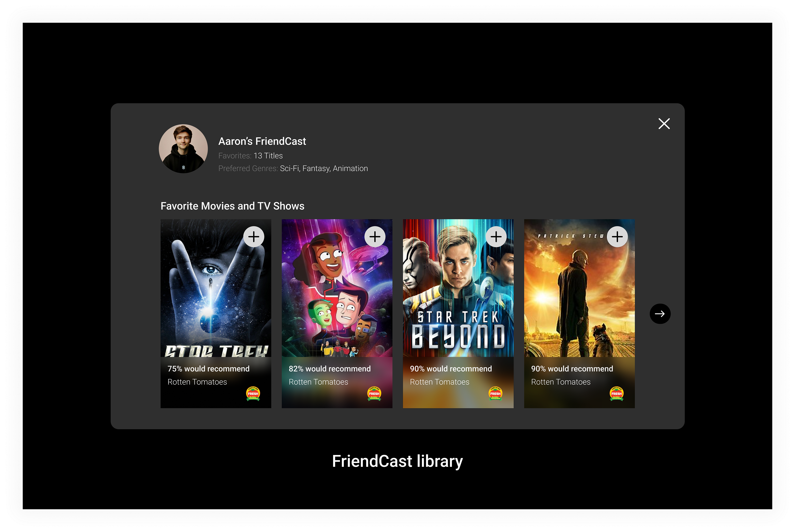Open 82% would recommend rating text
The height and width of the screenshot is (532, 795).
coord(329,369)
